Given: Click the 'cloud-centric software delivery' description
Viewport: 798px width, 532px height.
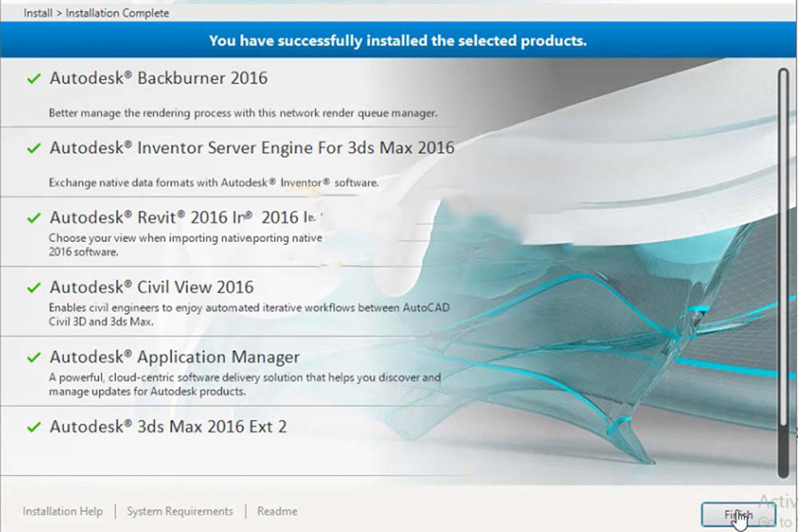Looking at the screenshot, I should click(245, 384).
